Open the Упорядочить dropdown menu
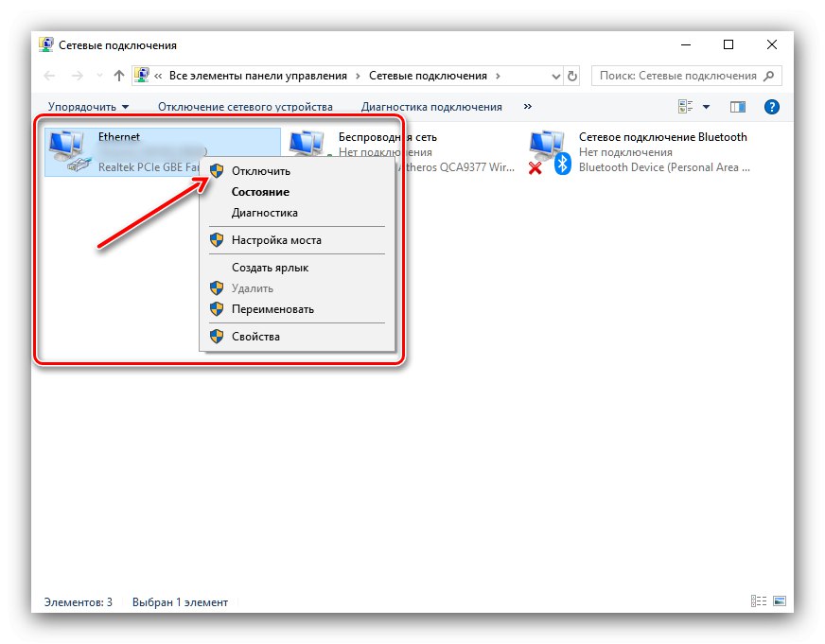The width and height of the screenshot is (825, 644). coord(88,107)
